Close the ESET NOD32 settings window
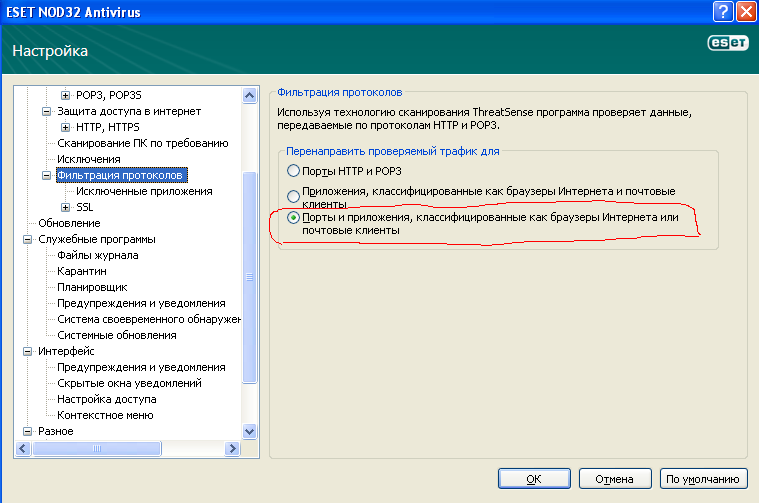This screenshot has height=503, width=759. [x=746, y=11]
